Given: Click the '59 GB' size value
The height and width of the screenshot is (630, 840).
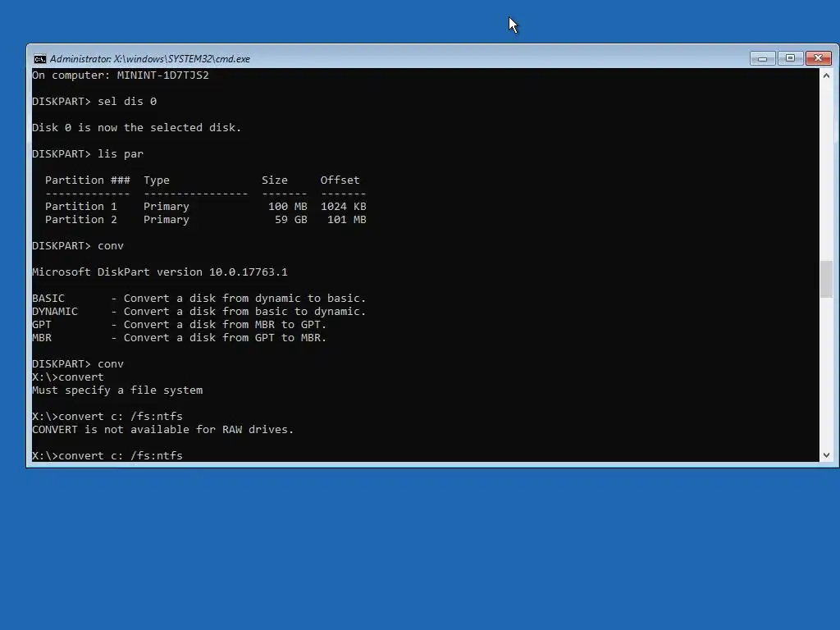Looking at the screenshot, I should tap(291, 220).
